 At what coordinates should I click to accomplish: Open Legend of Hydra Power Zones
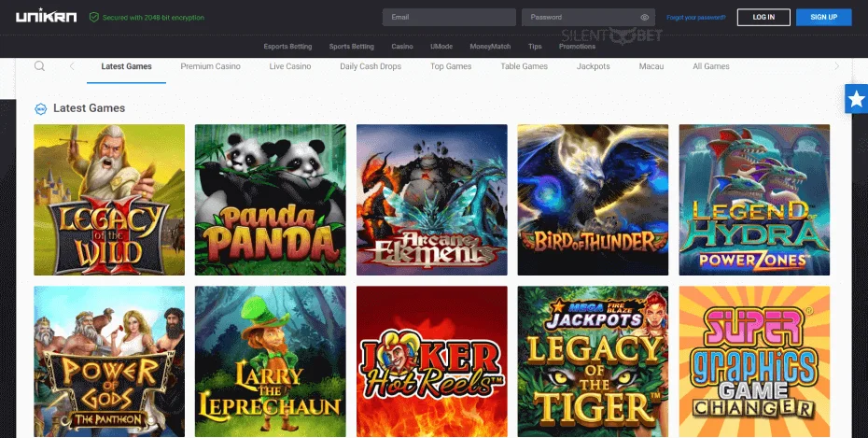[754, 200]
